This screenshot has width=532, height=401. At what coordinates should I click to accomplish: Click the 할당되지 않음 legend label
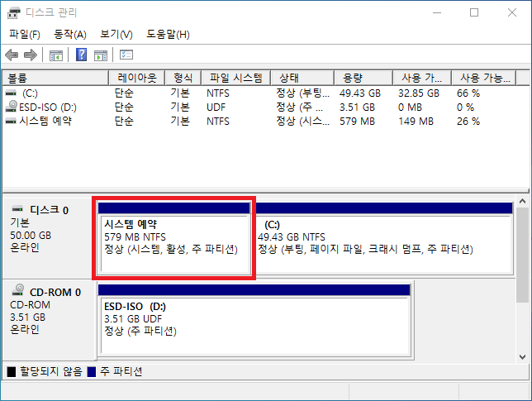point(51,371)
